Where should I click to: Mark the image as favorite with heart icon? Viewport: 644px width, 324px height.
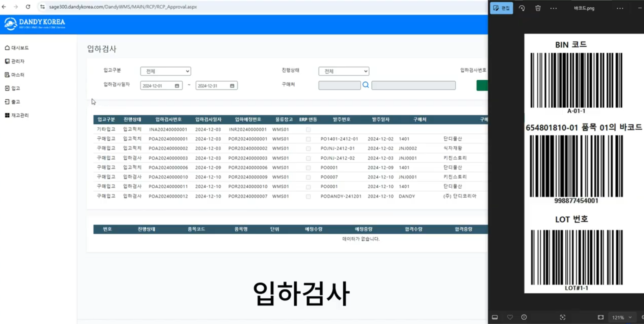click(x=510, y=317)
